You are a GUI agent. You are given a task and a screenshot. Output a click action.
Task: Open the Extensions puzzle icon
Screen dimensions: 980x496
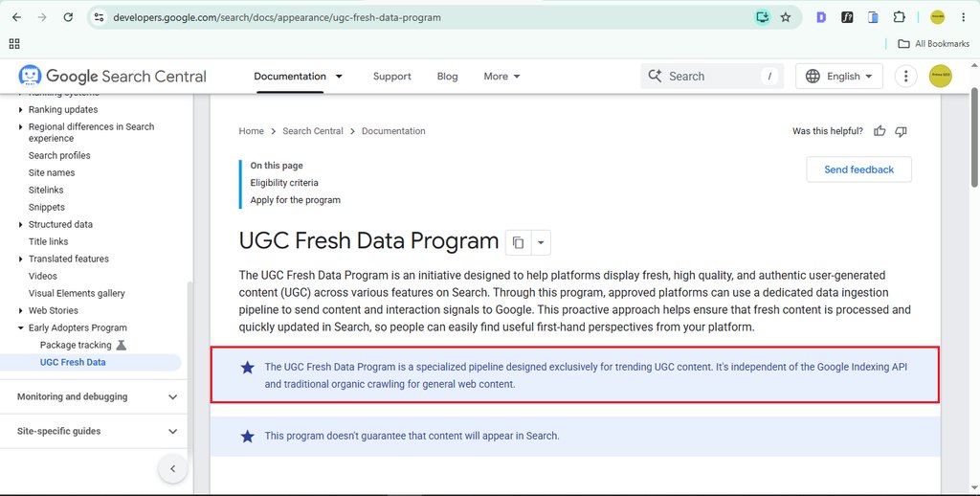899,17
